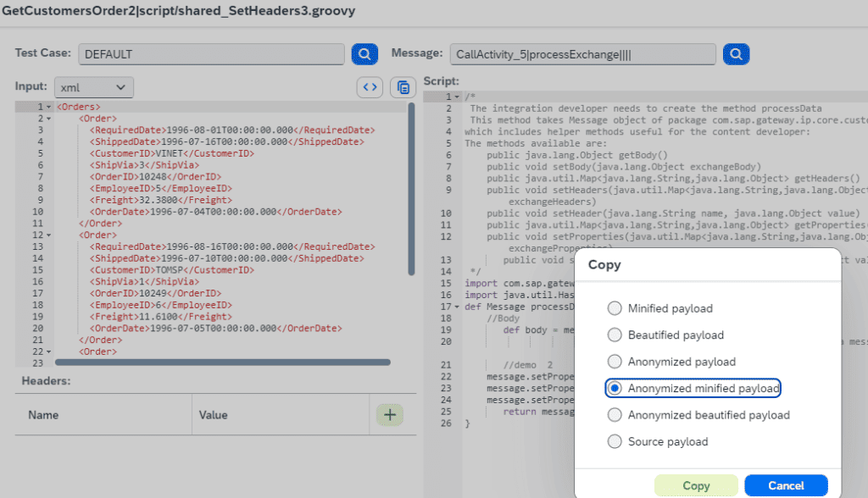
Task: Collapse the Order element at line 2
Action: (x=48, y=119)
